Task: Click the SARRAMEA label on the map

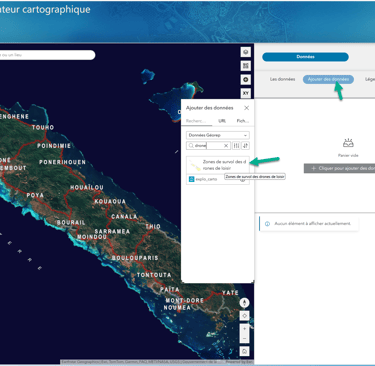Action: pos(112,231)
